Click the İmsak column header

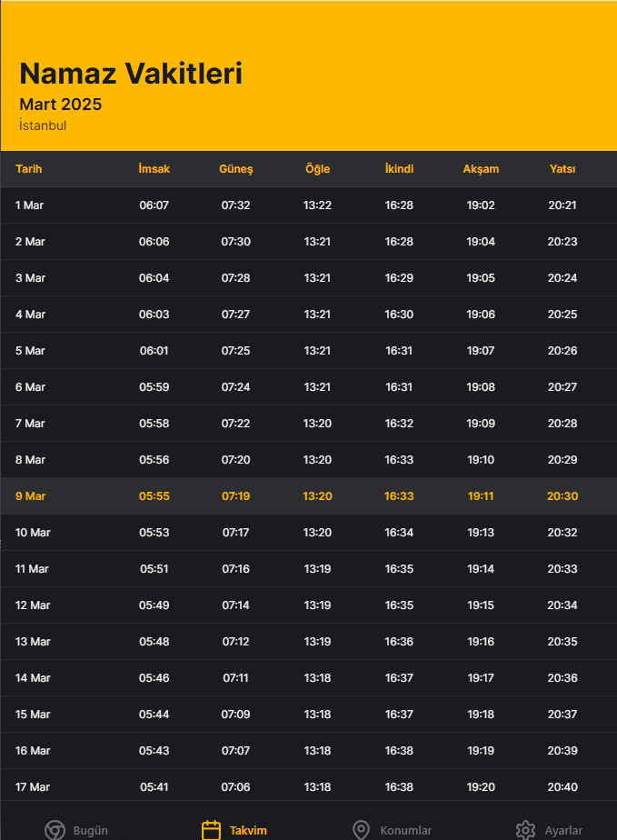(154, 169)
